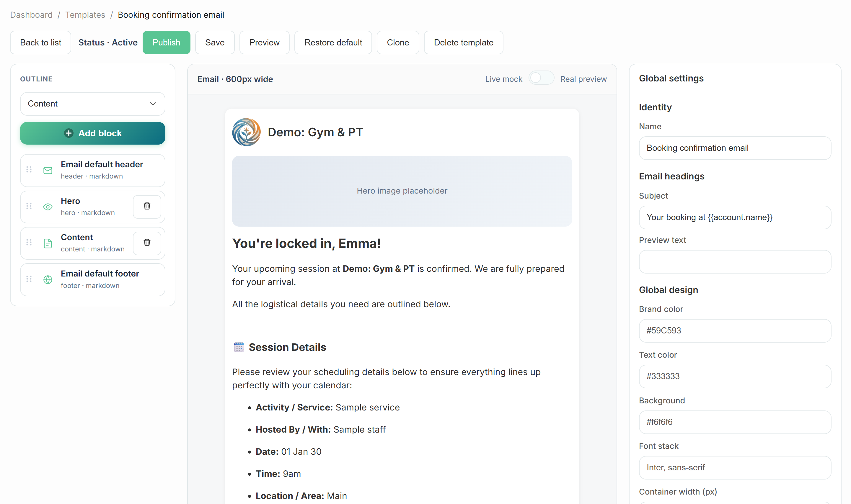
Task: Click "Real preview" label
Action: (x=583, y=79)
